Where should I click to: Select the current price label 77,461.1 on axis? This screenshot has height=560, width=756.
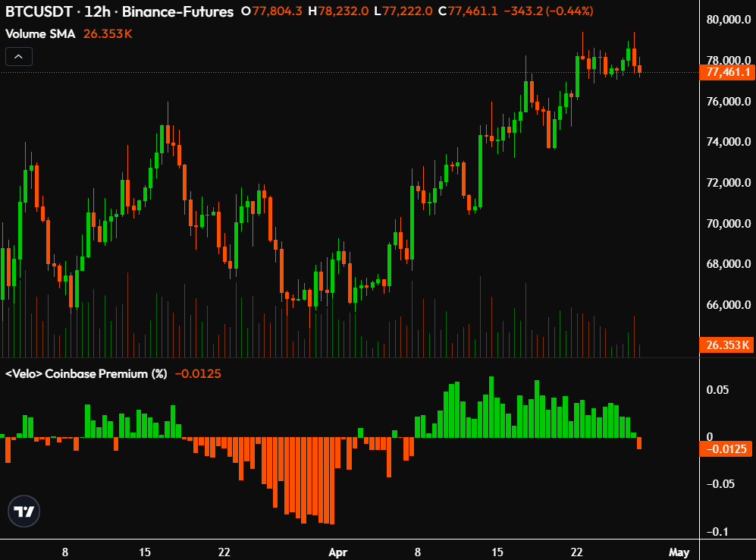[727, 72]
